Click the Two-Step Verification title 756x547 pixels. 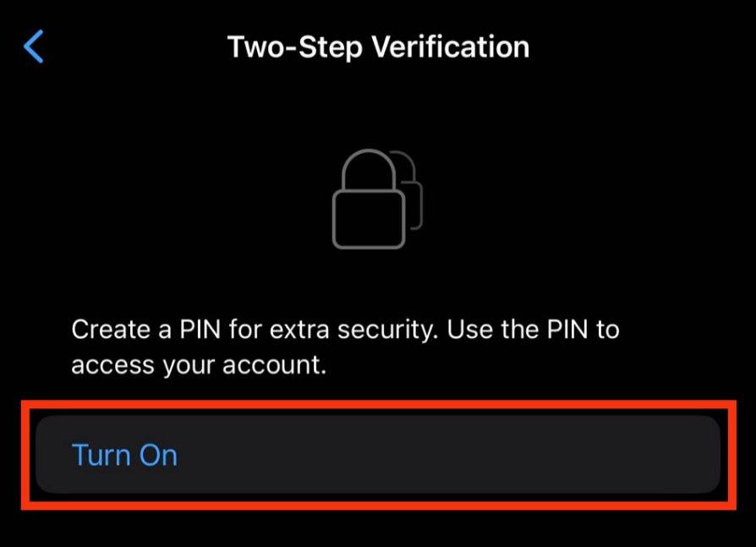(x=378, y=47)
